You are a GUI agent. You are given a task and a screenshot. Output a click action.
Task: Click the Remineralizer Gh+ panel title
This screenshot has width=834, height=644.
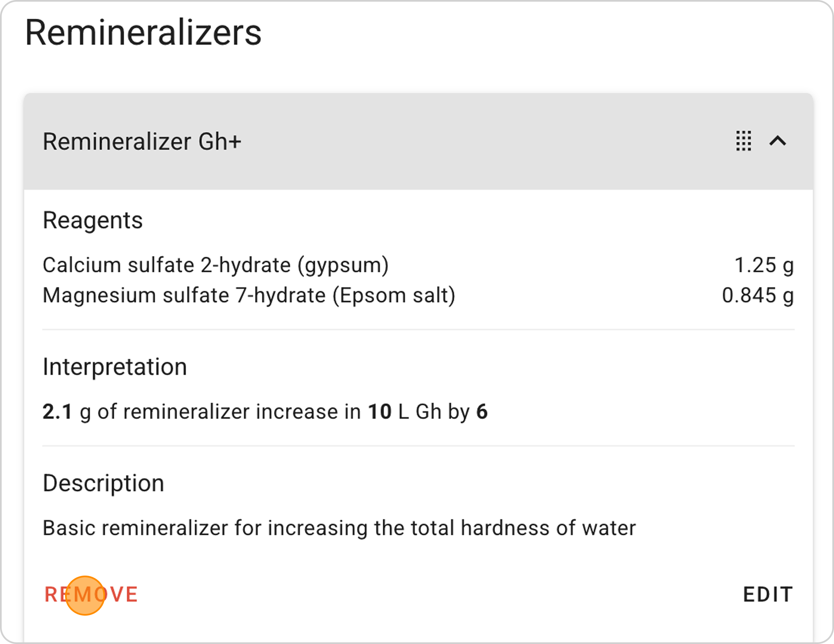coord(142,141)
